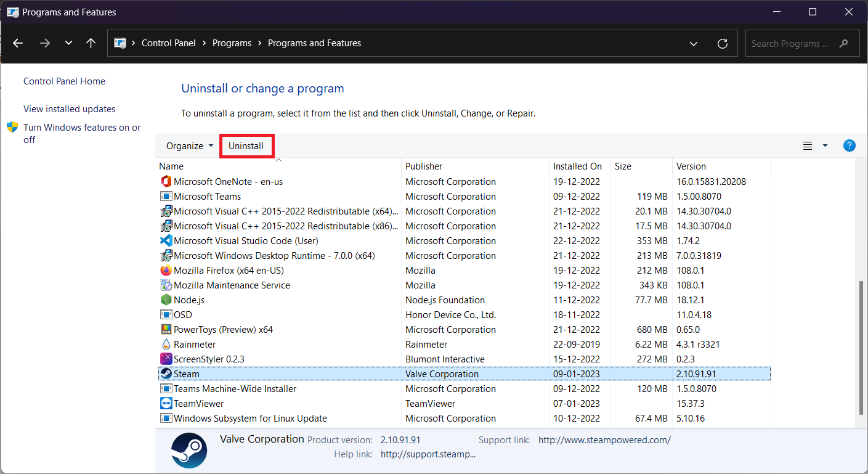Click the TeamViewer icon in list
The width and height of the screenshot is (868, 474).
166,404
